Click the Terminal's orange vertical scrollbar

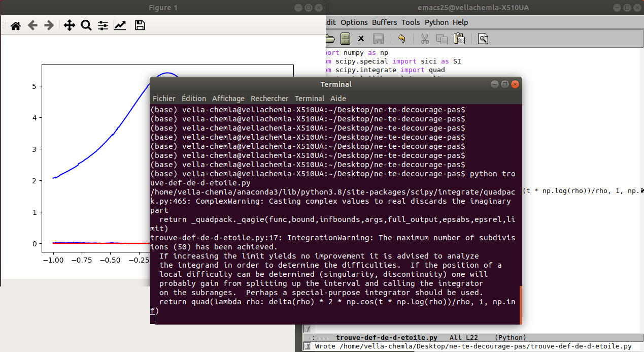click(520, 305)
